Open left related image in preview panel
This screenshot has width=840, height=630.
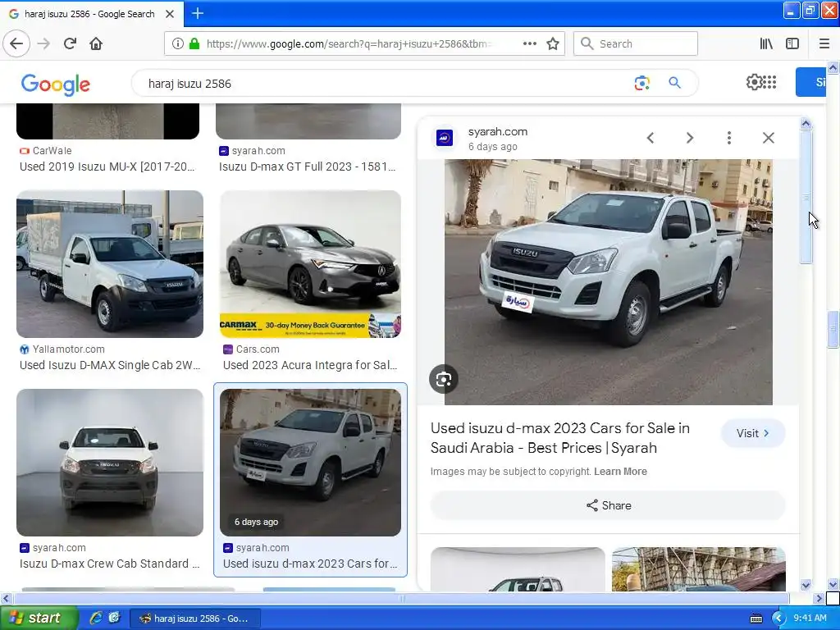(518, 569)
